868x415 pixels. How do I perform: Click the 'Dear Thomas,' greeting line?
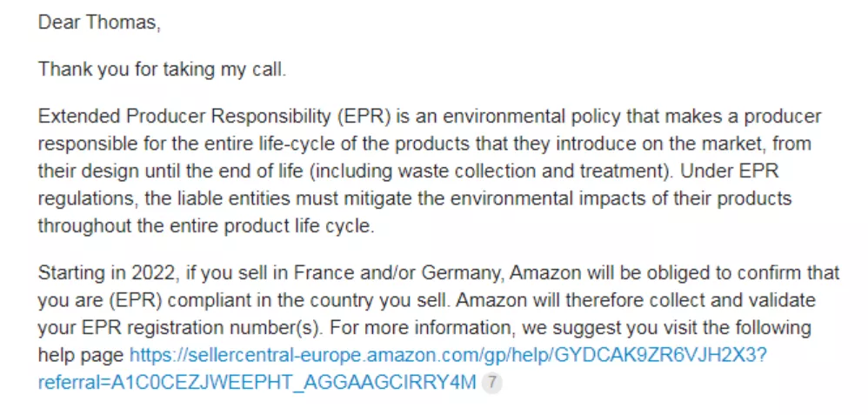coord(99,22)
